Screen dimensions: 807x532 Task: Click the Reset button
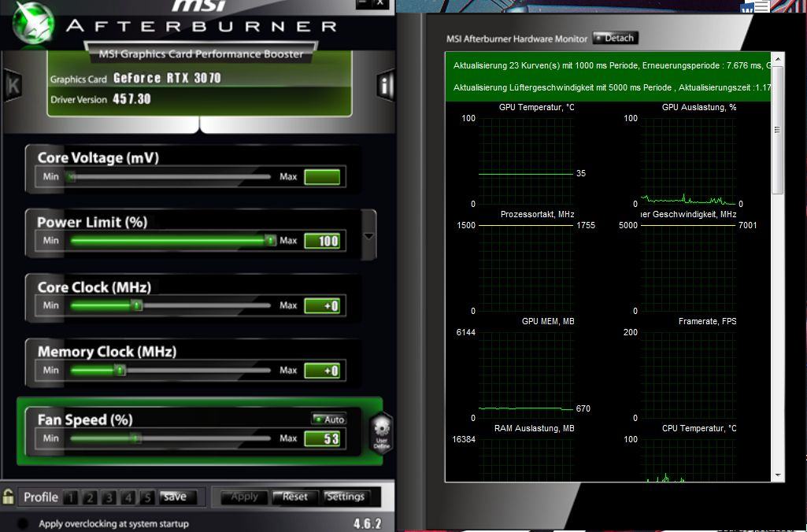pyautogui.click(x=294, y=497)
